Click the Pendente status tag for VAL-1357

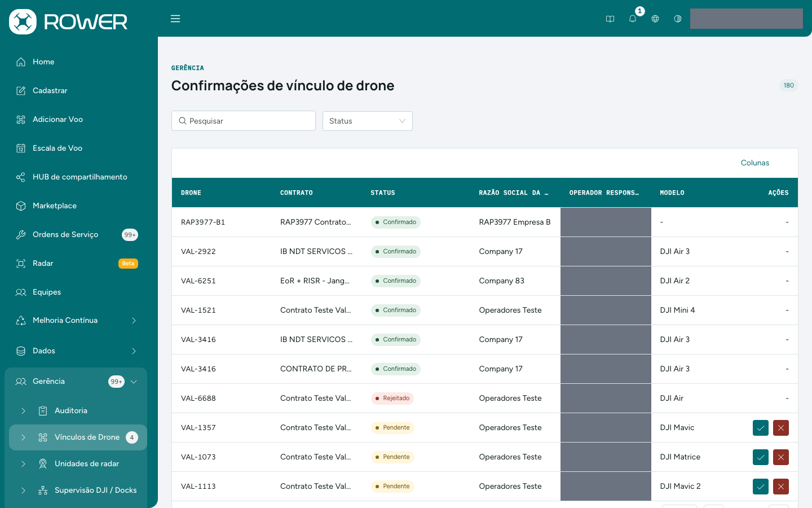(392, 427)
